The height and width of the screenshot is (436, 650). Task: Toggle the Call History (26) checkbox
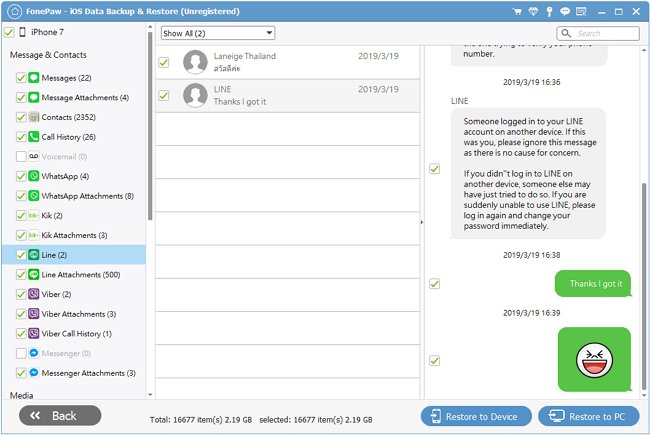click(21, 137)
